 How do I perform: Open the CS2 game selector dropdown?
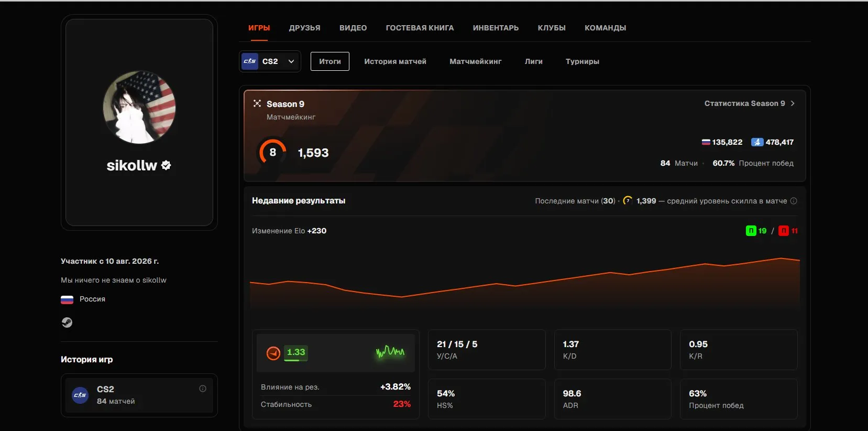(x=270, y=61)
